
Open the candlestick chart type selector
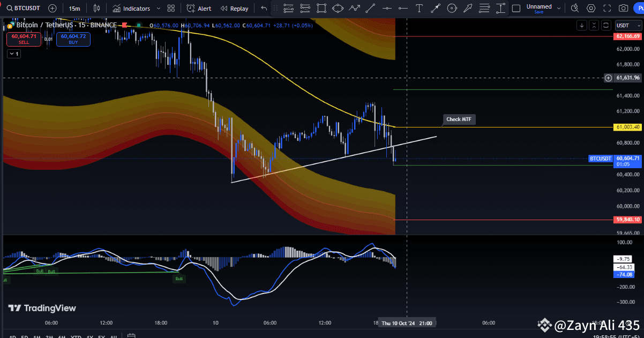coord(96,8)
